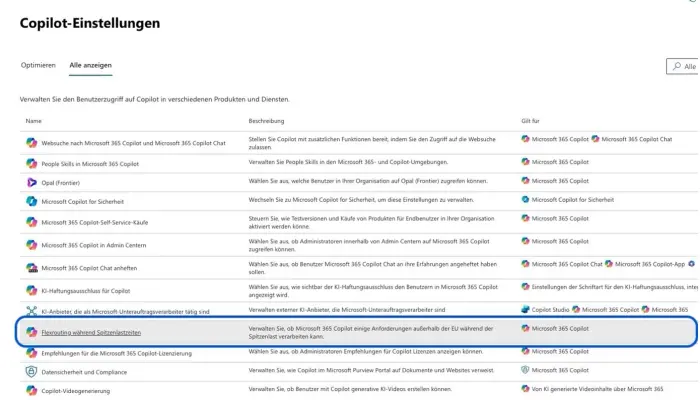Open Datensicherheit und Compliance setting
Screen dimensions: 700x400
pos(84,372)
